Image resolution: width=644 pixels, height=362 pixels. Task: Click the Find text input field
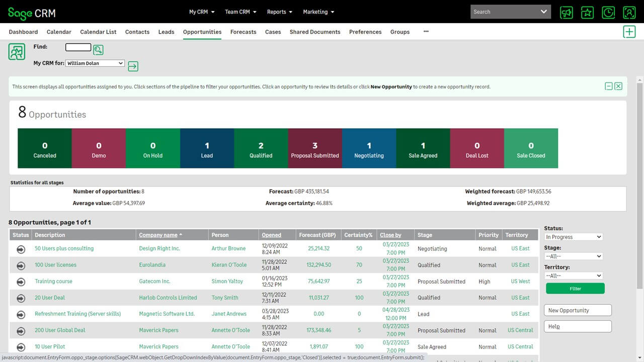[78, 47]
